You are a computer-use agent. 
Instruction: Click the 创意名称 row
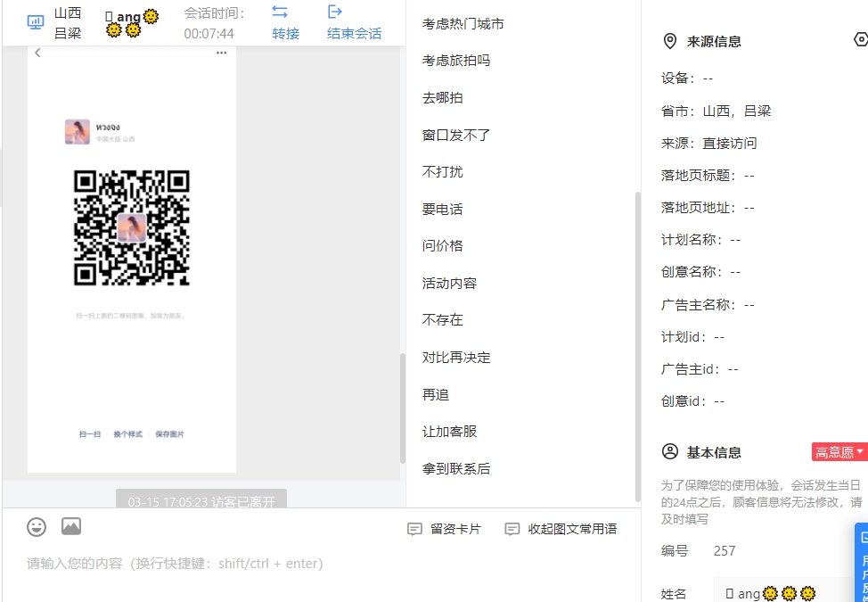700,272
